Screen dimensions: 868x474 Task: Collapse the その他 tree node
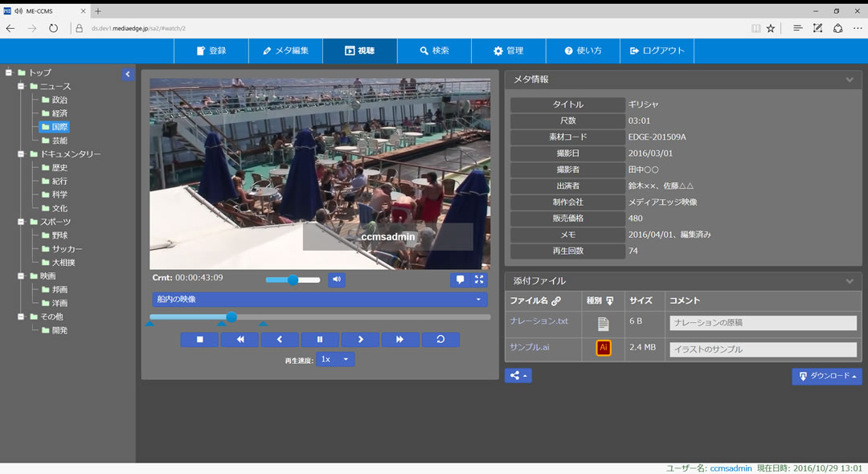click(21, 317)
